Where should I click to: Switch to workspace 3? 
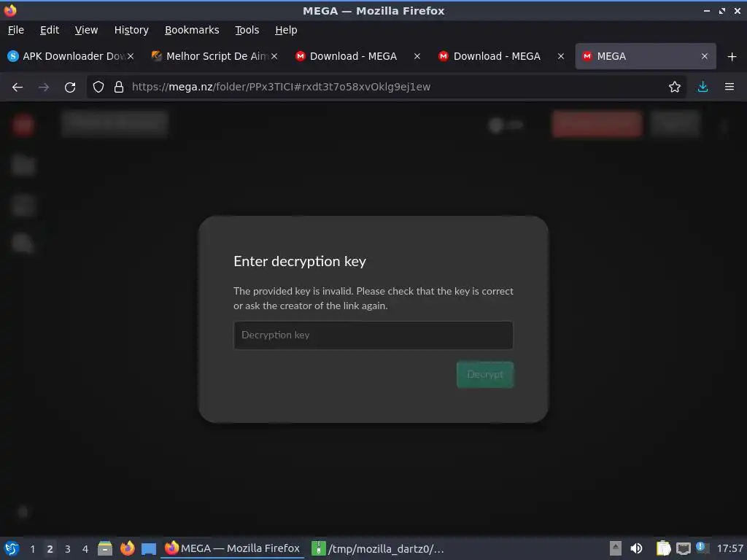(x=68, y=549)
